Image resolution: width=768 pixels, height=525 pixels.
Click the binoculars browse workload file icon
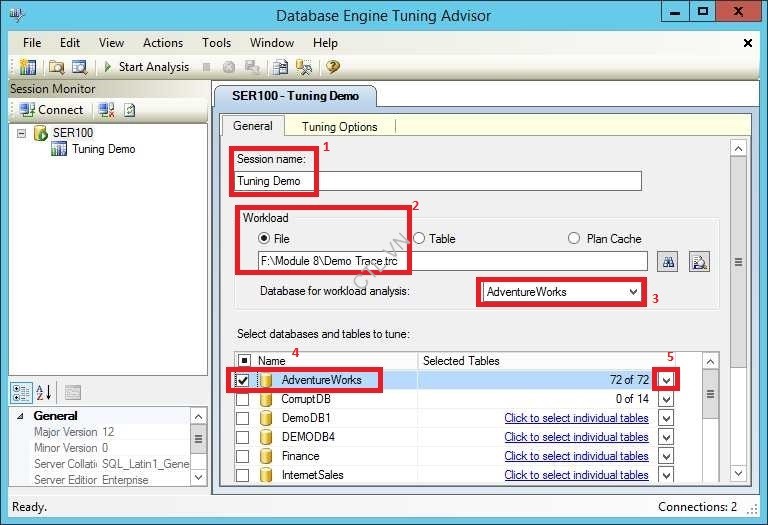[669, 261]
